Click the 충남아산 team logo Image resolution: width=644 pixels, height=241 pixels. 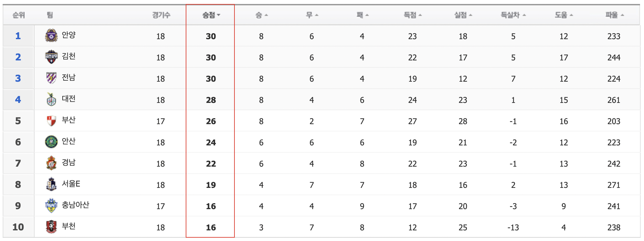pos(51,205)
